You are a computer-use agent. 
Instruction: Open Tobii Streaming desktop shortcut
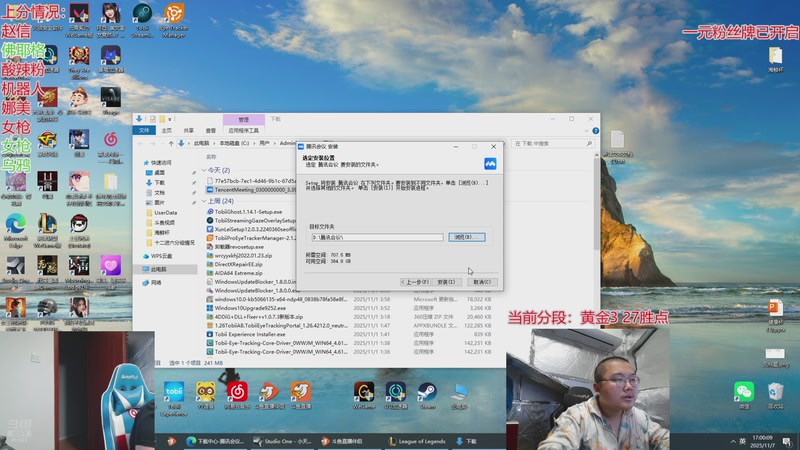(142, 20)
